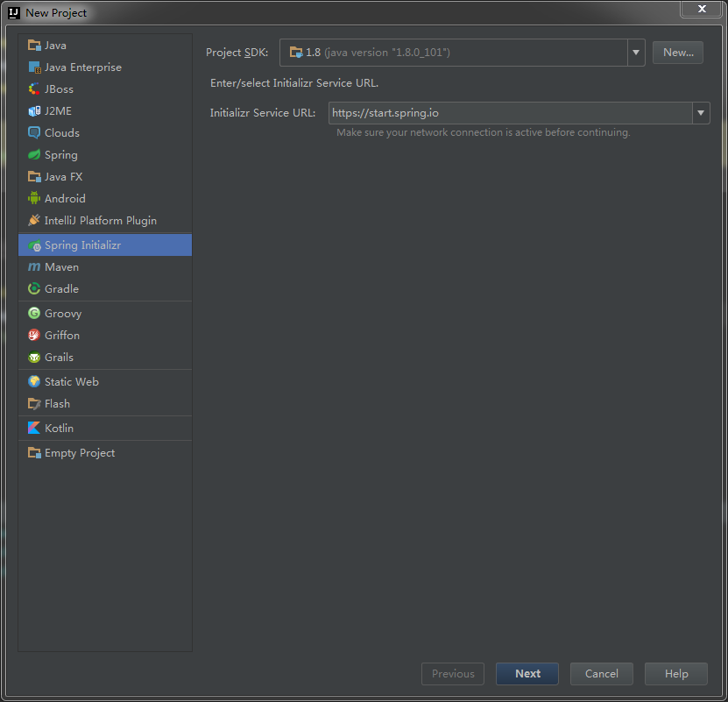Select the Clouds entry

click(105, 132)
